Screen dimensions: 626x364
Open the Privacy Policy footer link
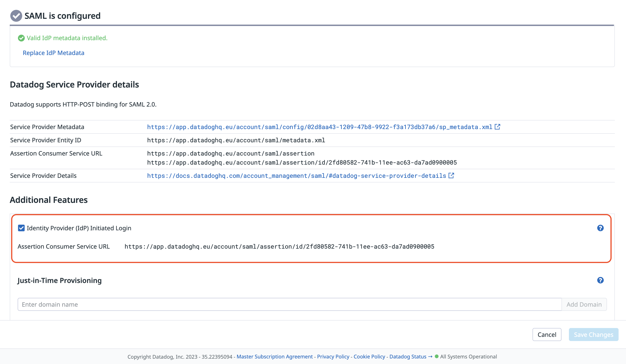click(x=333, y=356)
